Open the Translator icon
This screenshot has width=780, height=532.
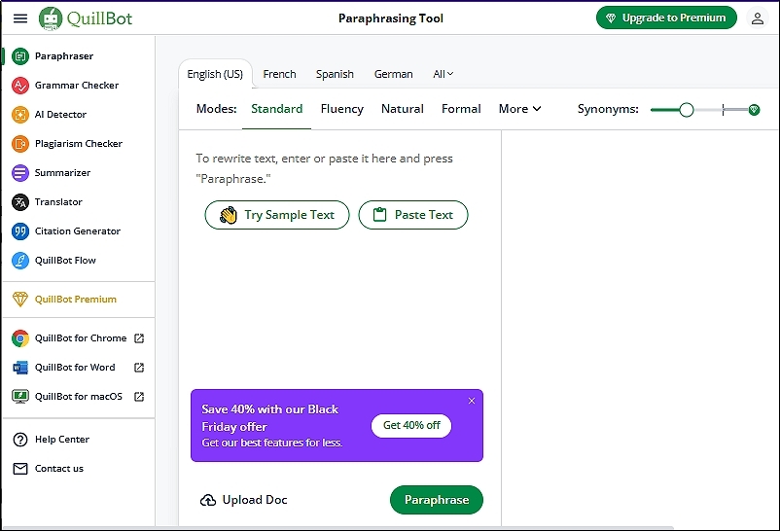point(20,202)
